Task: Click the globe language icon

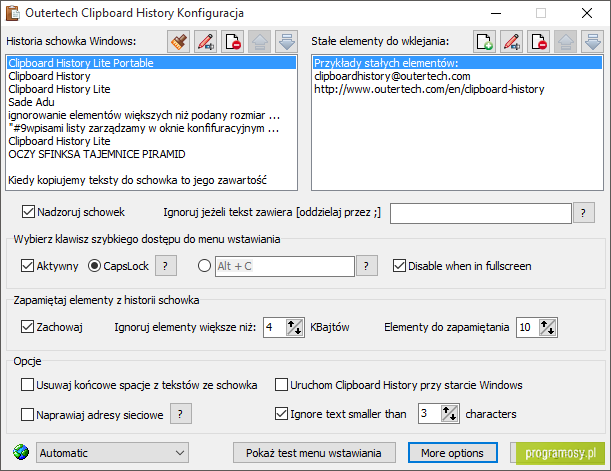Action: tap(21, 452)
